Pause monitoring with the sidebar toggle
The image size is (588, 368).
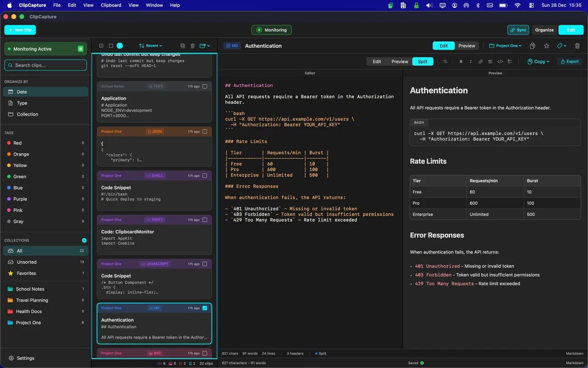79,49
